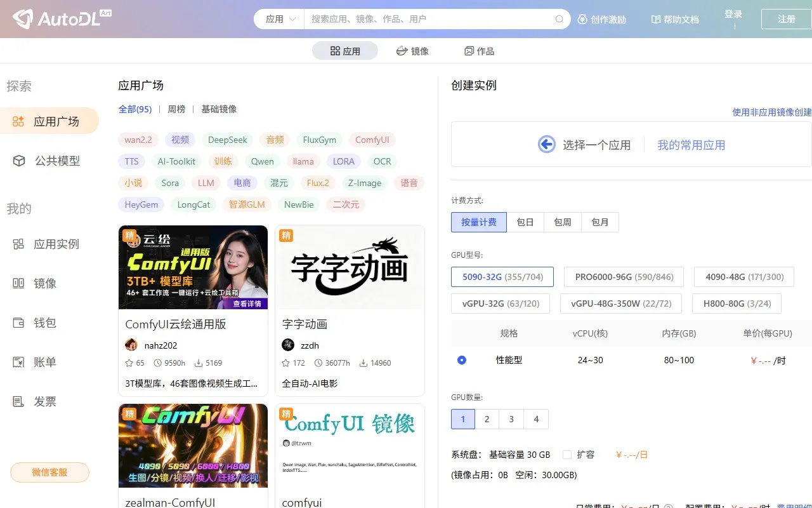
Task: Open 账单 bill icon in sidebar
Action: 19,362
